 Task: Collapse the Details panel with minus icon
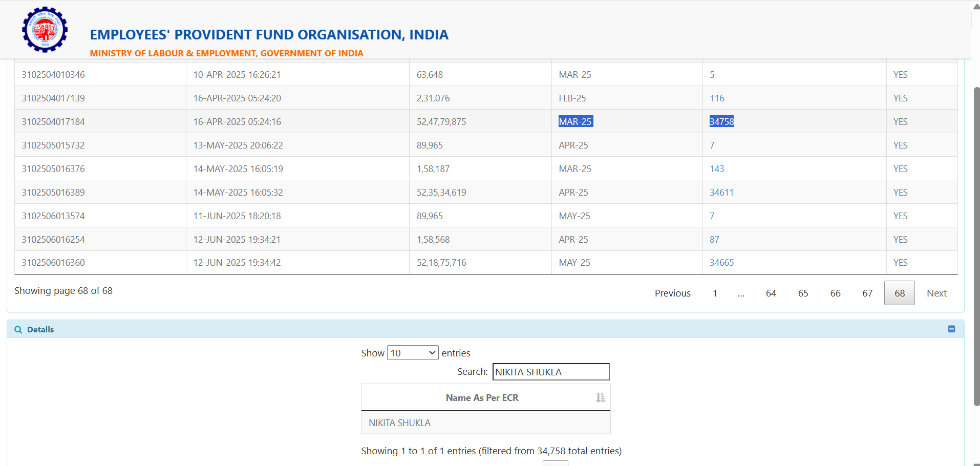[951, 329]
